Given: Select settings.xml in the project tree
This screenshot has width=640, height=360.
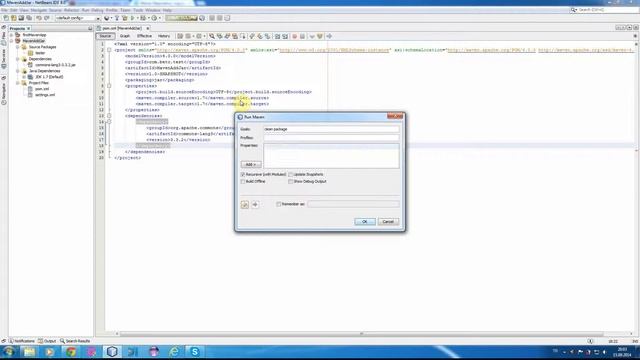Looking at the screenshot, I should (44, 95).
